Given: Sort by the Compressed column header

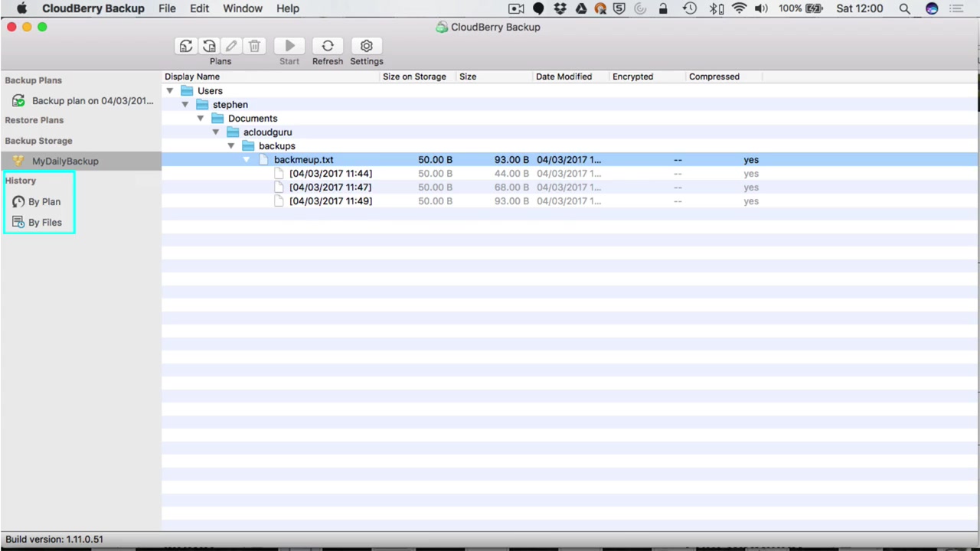Looking at the screenshot, I should click(x=724, y=77).
